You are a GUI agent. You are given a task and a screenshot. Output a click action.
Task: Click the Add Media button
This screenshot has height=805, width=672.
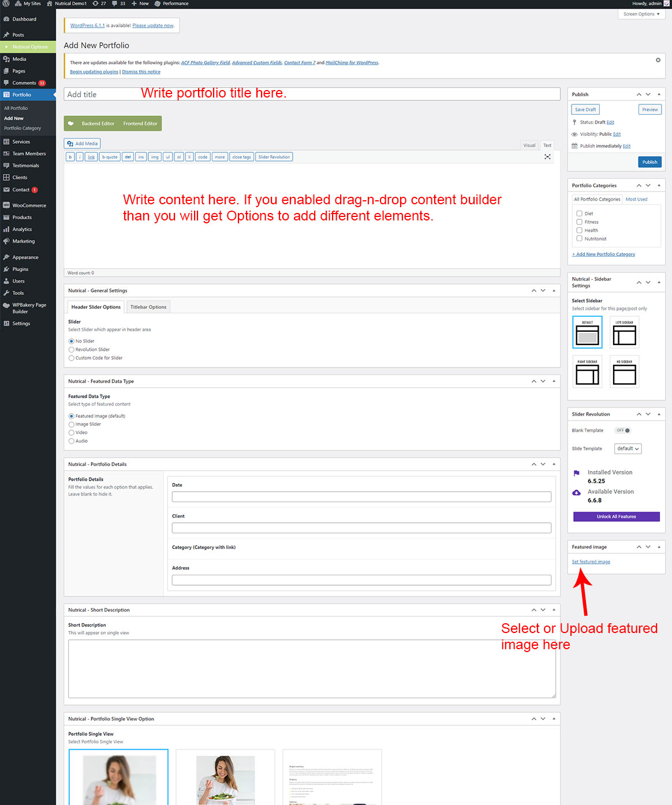click(82, 144)
